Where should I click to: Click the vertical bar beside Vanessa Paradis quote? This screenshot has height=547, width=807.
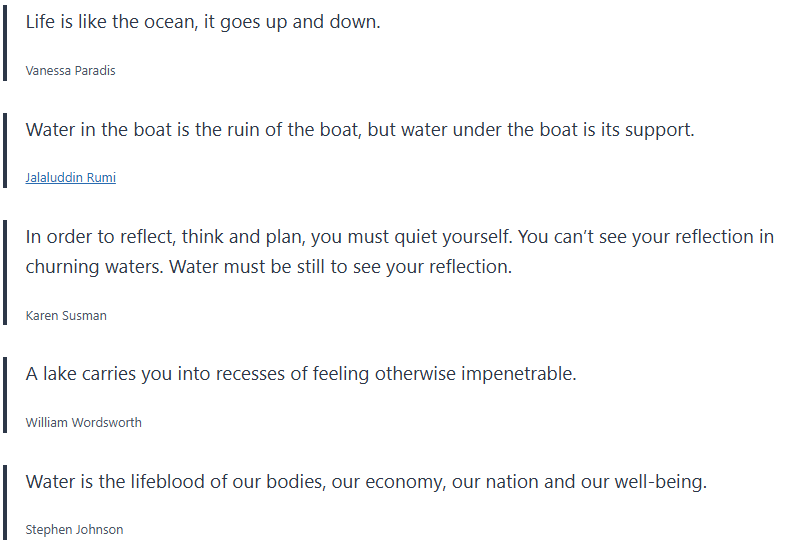(x=5, y=43)
